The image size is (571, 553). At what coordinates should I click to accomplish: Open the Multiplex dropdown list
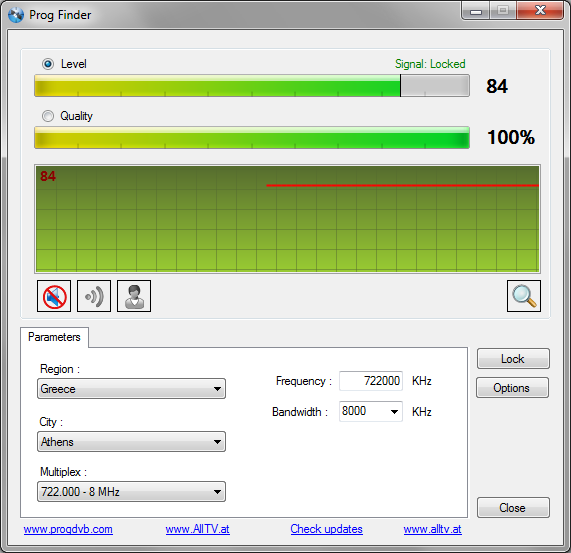(131, 492)
